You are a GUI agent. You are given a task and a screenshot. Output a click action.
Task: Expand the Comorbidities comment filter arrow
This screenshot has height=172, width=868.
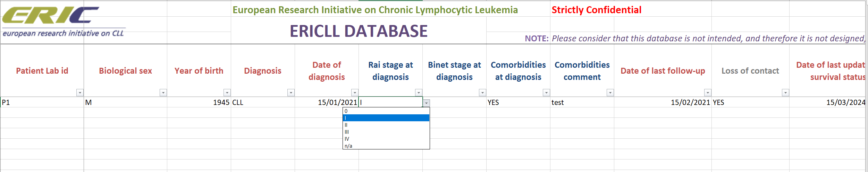click(610, 93)
